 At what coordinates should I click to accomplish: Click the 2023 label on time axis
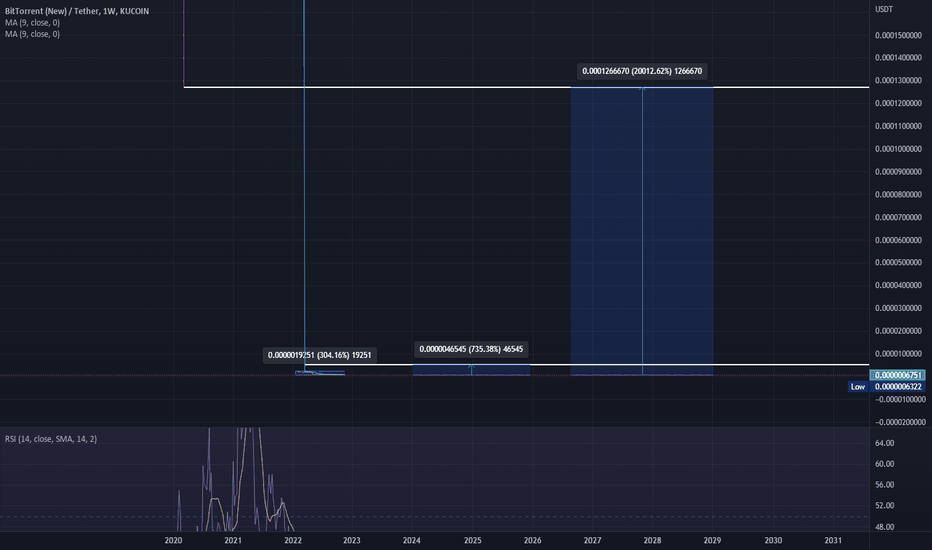click(x=351, y=540)
